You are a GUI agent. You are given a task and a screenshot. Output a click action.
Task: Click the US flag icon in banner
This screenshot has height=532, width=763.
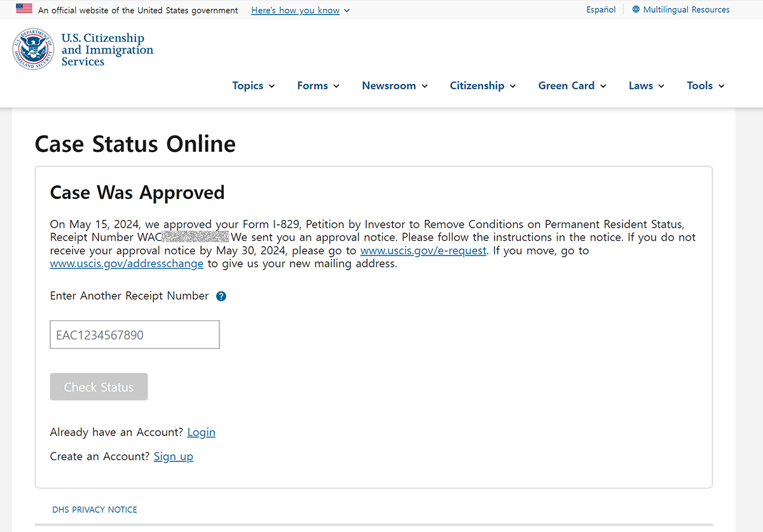pos(24,9)
